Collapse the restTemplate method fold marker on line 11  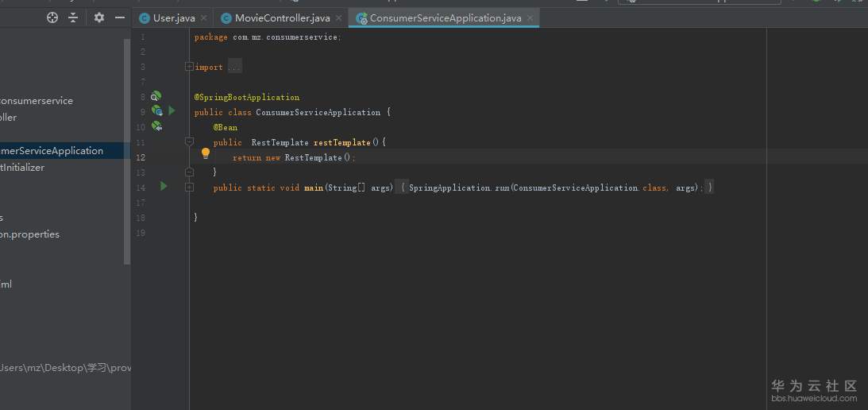[189, 142]
